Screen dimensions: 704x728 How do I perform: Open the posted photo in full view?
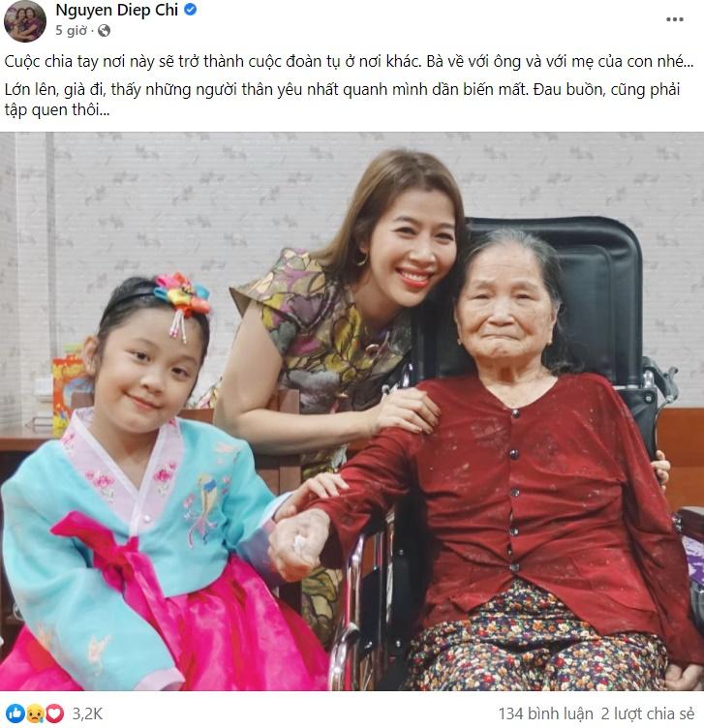(x=352, y=411)
